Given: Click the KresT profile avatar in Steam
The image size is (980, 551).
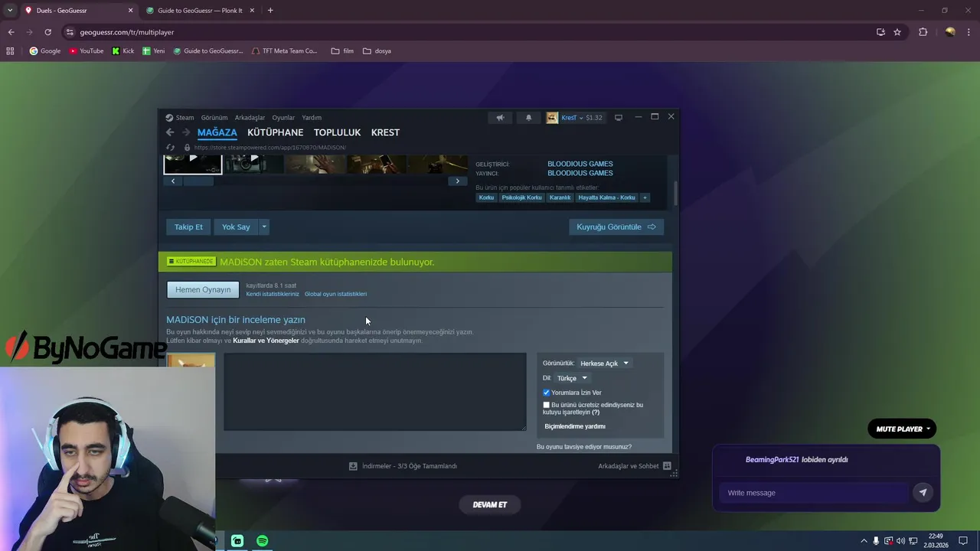Looking at the screenshot, I should [552, 118].
